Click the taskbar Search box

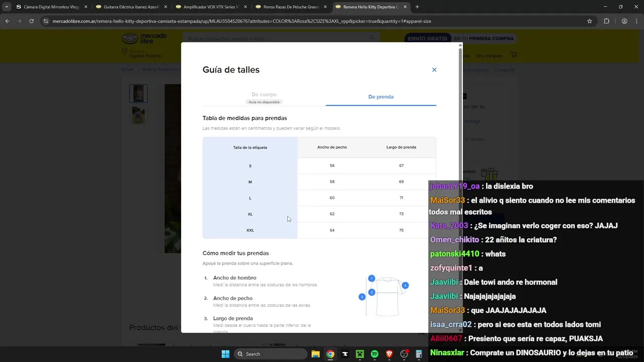point(271,354)
